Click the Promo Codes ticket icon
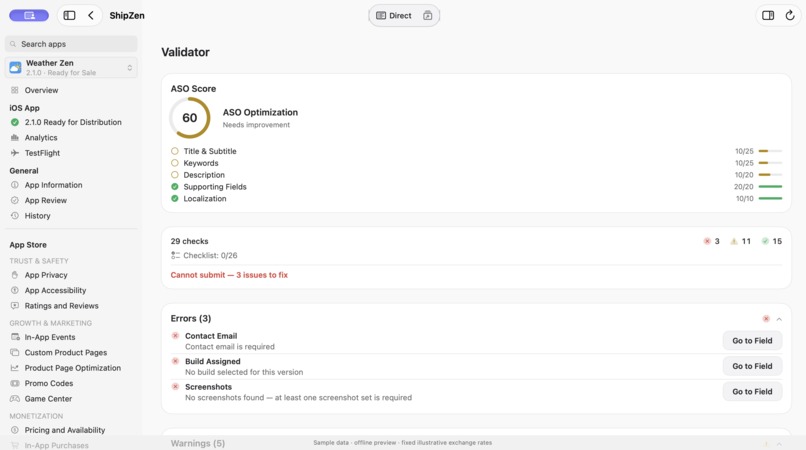Viewport: 806px width, 450px height. 14,383
